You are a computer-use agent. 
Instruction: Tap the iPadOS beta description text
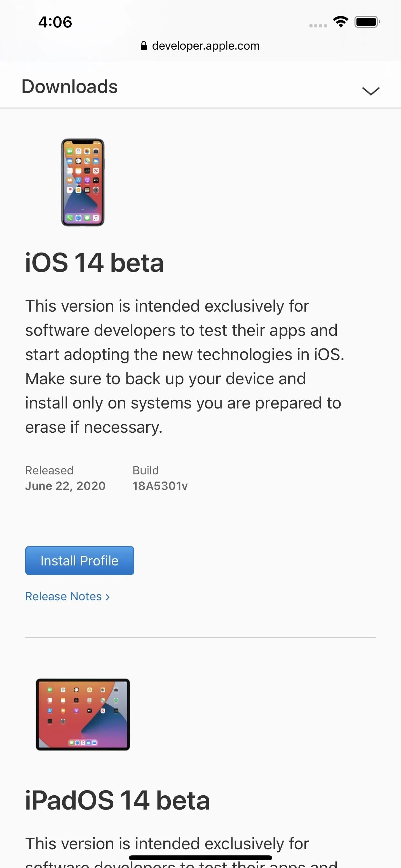(x=182, y=851)
